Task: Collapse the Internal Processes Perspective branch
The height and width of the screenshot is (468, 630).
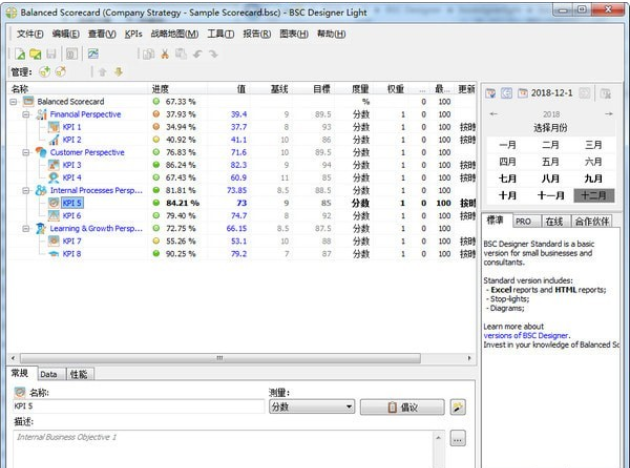Action: click(x=26, y=190)
